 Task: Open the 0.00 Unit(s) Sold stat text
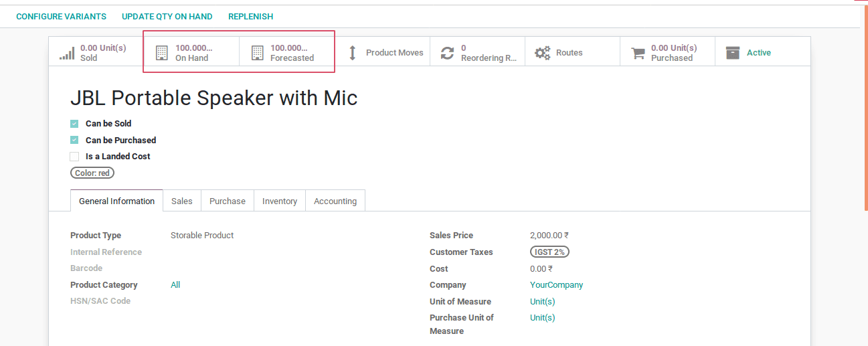[103, 53]
